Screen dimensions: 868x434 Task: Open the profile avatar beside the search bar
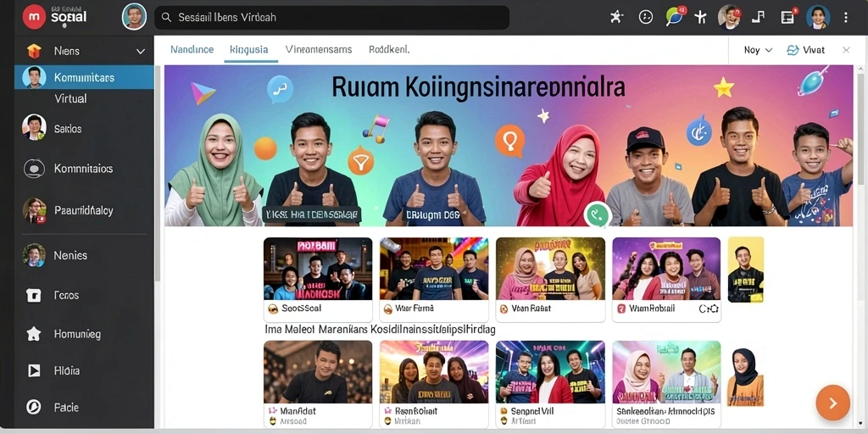pyautogui.click(x=134, y=17)
